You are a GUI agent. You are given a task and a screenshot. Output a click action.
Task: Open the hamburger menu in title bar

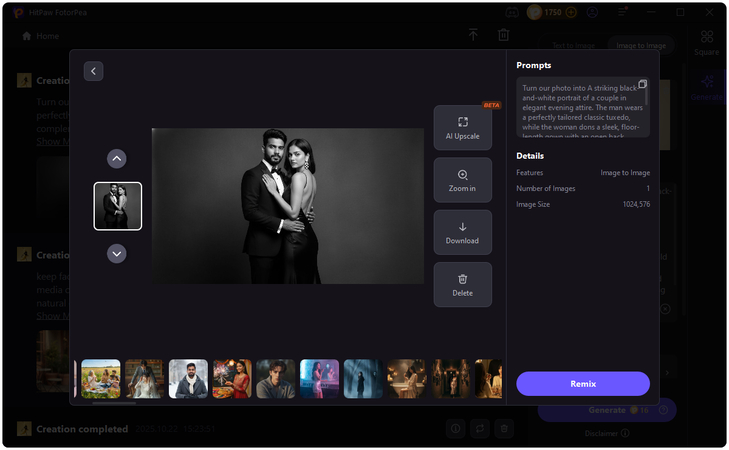(x=623, y=12)
